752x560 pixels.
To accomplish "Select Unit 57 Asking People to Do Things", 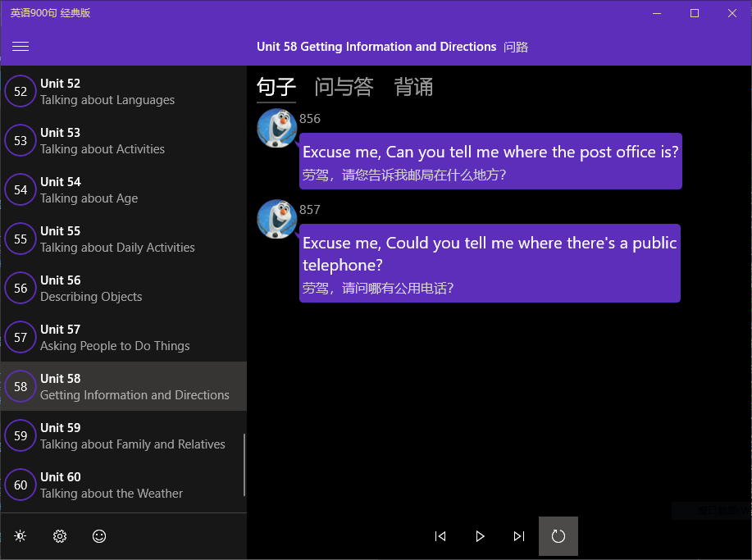I will (x=124, y=338).
